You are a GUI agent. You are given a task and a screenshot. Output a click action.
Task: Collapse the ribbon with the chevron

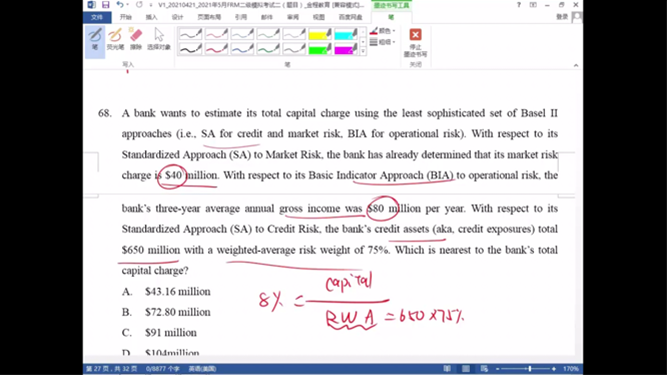pyautogui.click(x=576, y=65)
